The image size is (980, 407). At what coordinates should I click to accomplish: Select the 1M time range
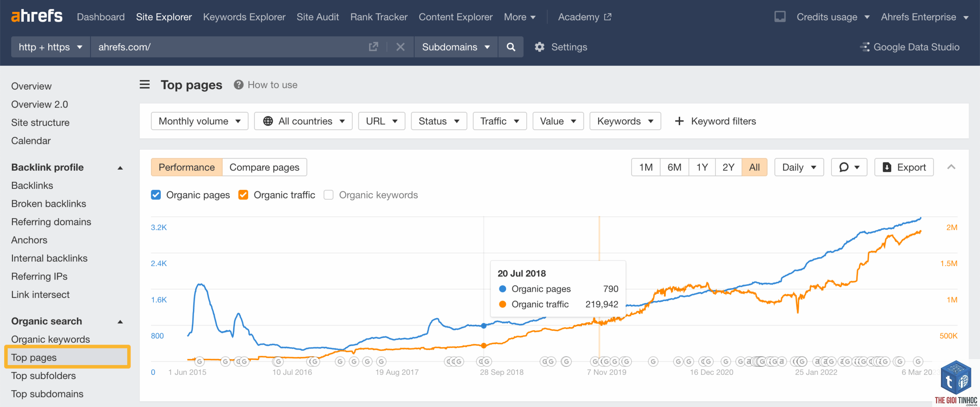(x=646, y=167)
